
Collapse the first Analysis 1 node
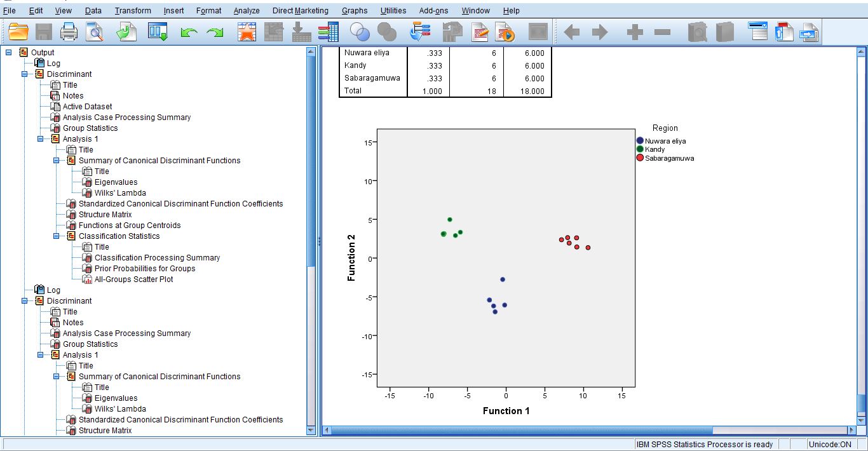pyautogui.click(x=41, y=139)
